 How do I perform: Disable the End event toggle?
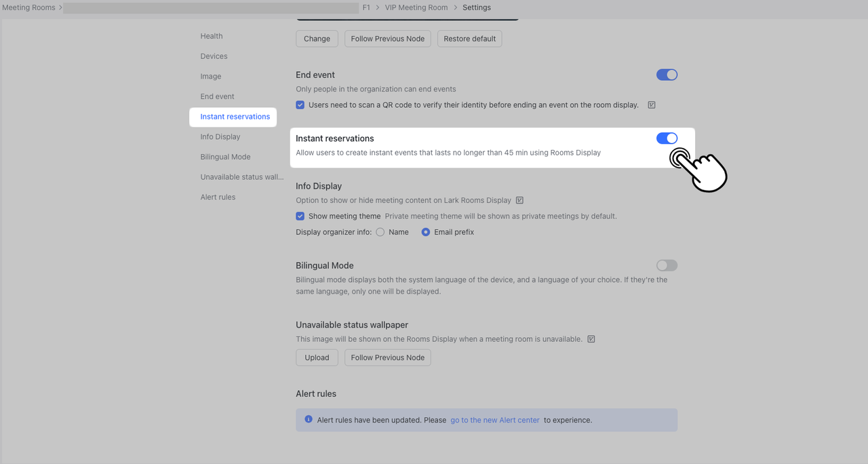click(x=667, y=75)
